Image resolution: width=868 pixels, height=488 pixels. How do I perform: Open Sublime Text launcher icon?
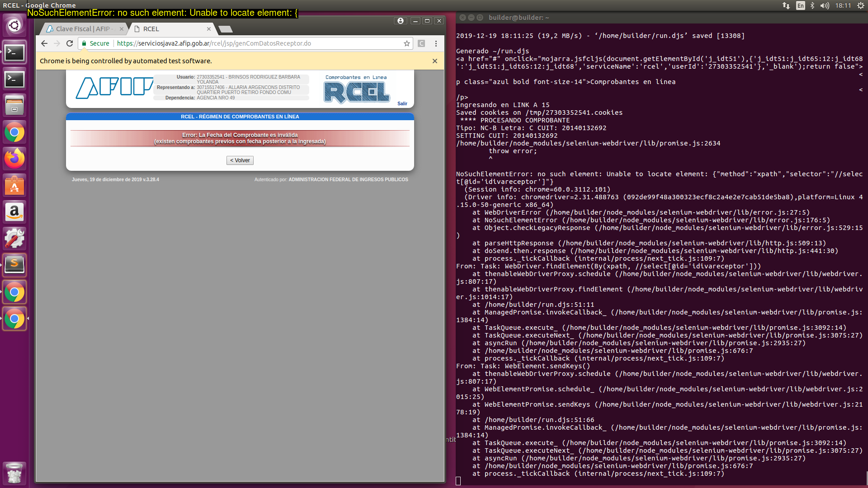(x=14, y=265)
